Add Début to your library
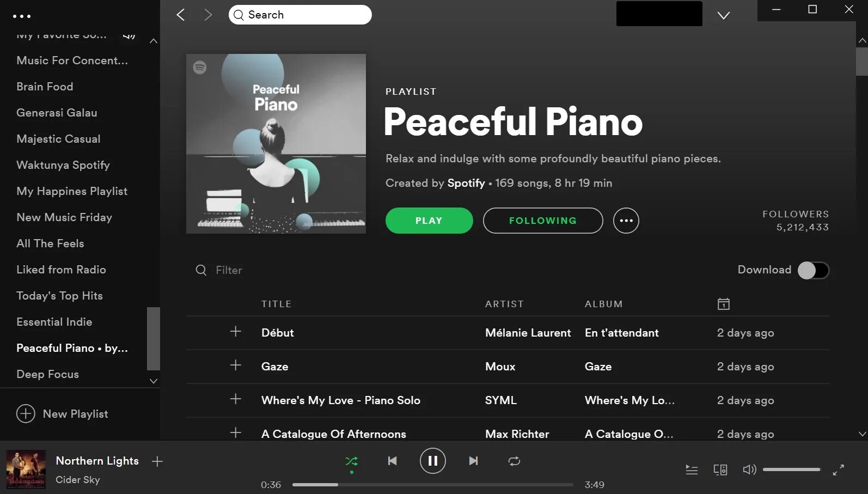 pyautogui.click(x=235, y=331)
